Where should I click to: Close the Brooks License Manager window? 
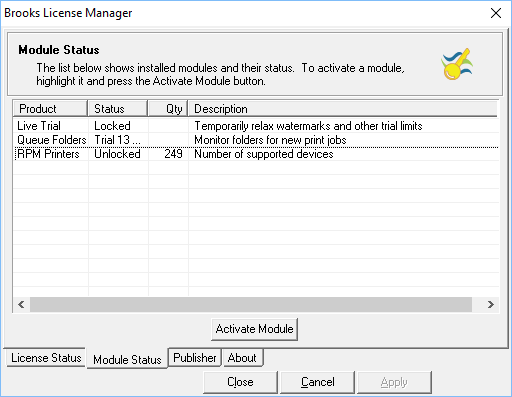point(496,13)
